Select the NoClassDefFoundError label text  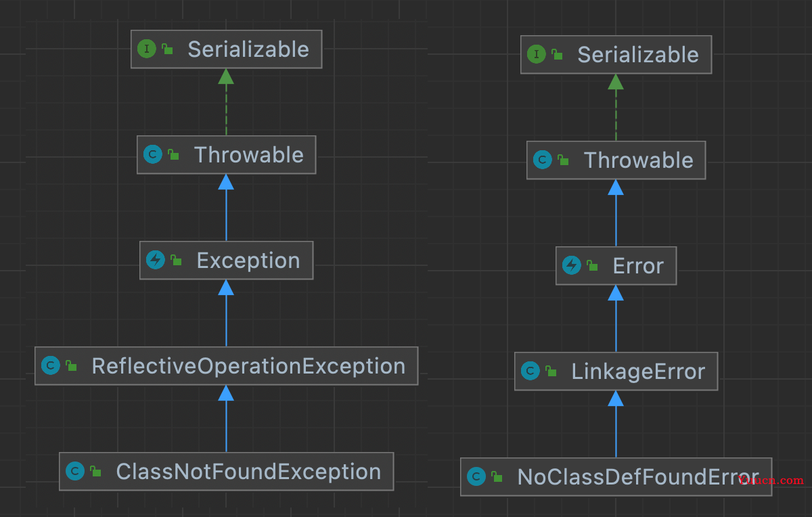637,477
